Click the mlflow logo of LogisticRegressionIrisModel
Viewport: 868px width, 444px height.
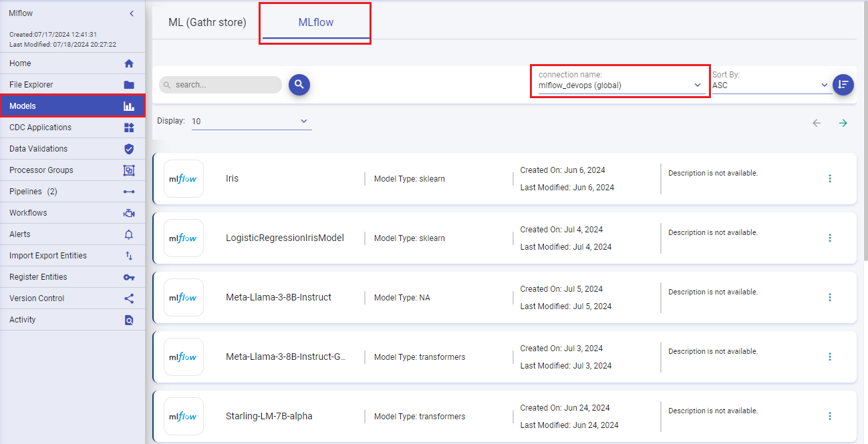(184, 238)
